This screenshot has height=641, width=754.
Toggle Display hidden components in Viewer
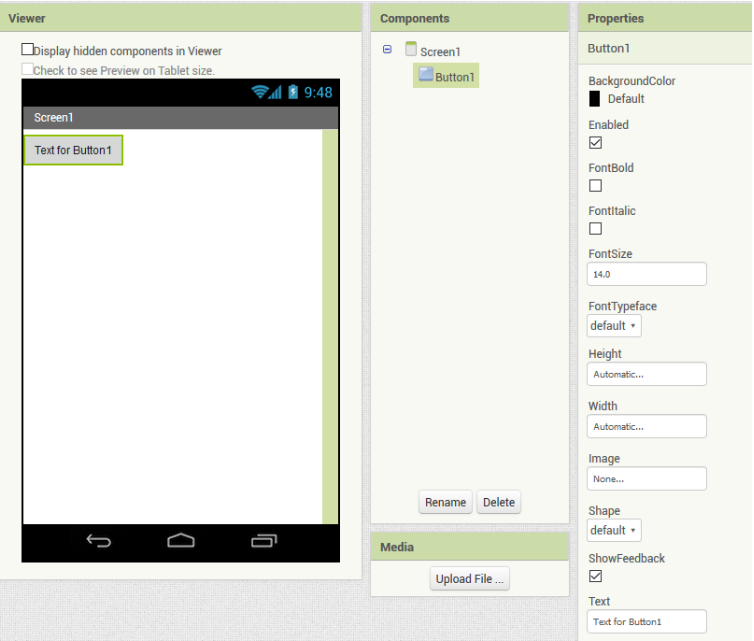28,49
